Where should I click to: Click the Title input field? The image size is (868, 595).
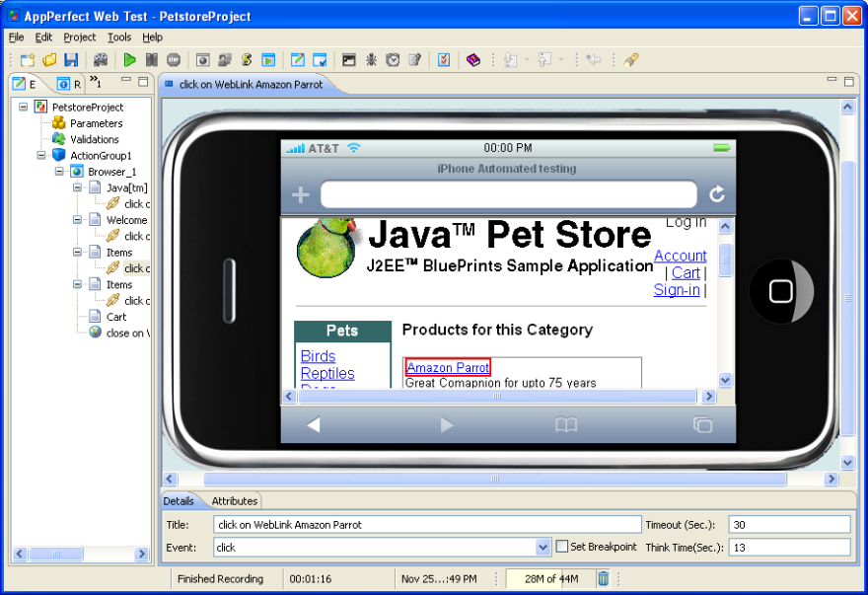coord(427,525)
